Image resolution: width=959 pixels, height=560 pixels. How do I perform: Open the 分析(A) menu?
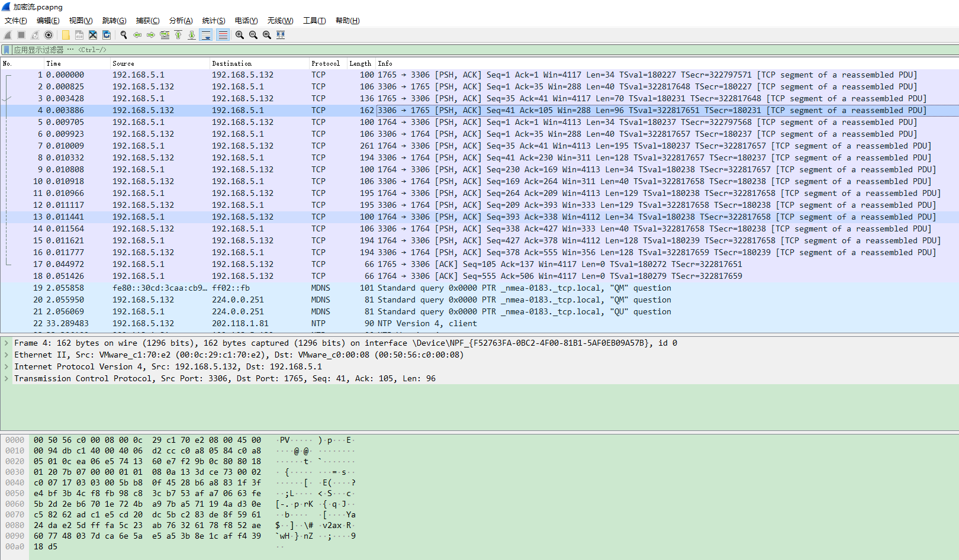181,21
